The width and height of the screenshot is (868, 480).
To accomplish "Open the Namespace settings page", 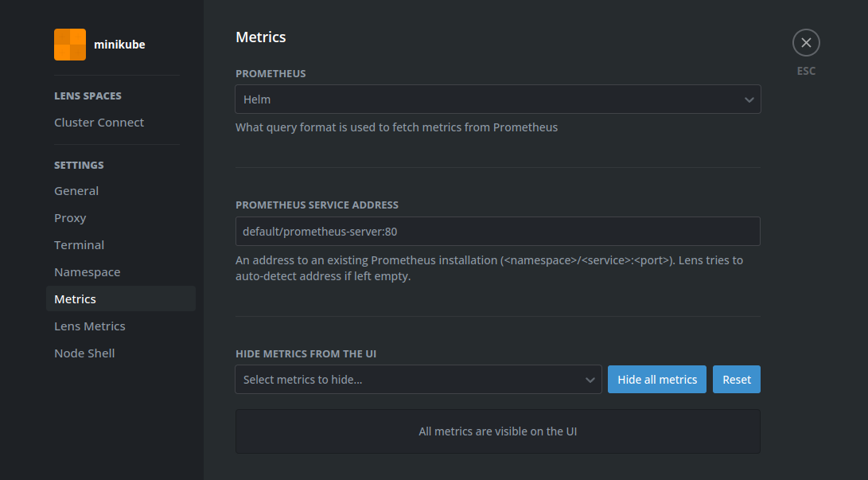I will [x=88, y=271].
